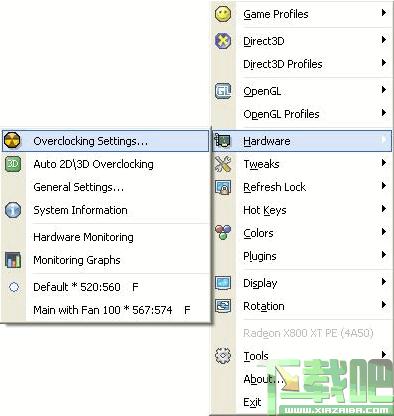
Task: Expand the OpenGL submenu arrow
Action: click(x=384, y=90)
